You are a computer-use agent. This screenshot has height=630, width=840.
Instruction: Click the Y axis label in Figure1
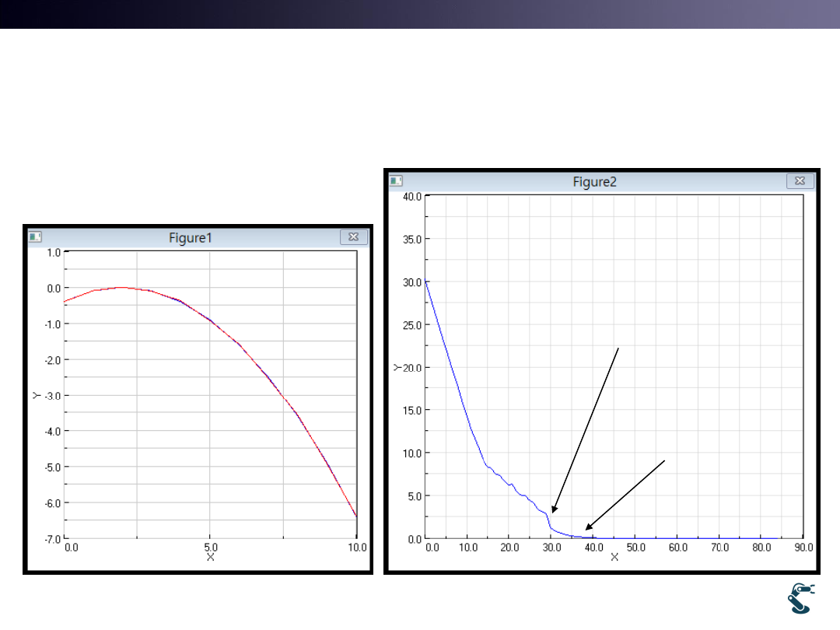pyautogui.click(x=36, y=395)
